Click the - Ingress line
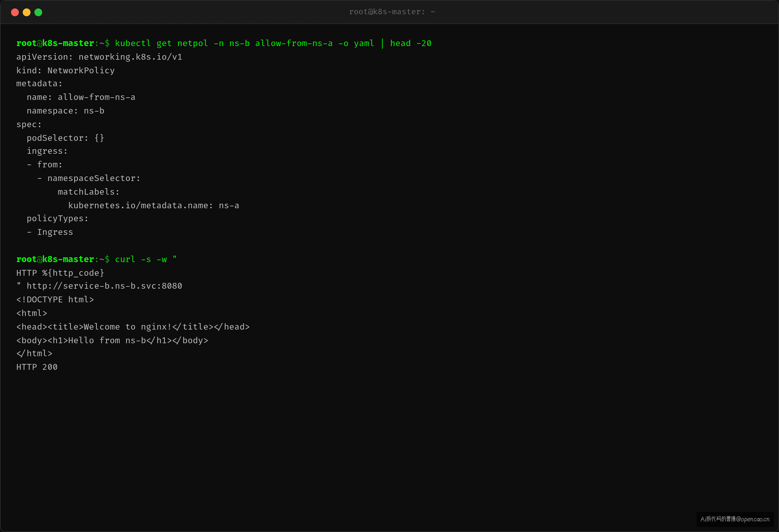 [50, 232]
